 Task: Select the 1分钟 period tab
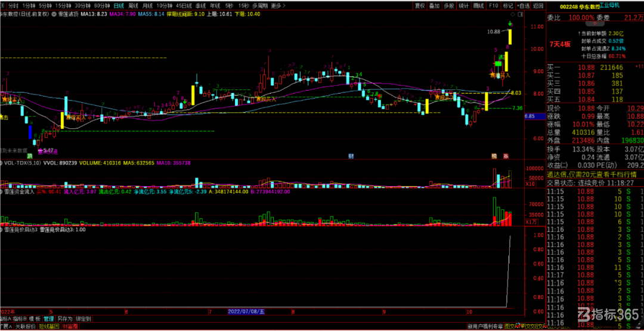(x=29, y=6)
